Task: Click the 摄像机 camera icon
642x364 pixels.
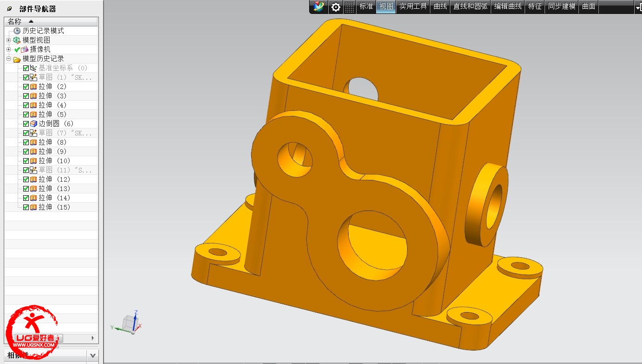Action: [25, 49]
